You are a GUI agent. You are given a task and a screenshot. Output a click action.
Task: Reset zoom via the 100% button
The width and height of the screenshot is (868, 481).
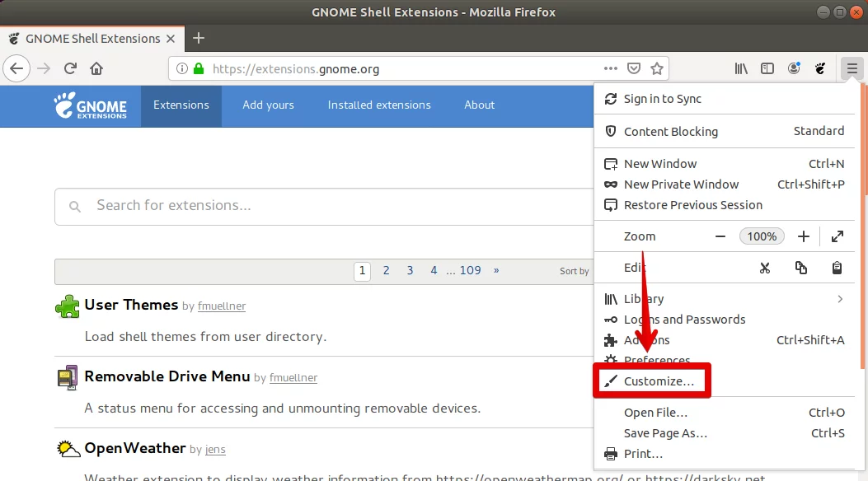(x=762, y=236)
